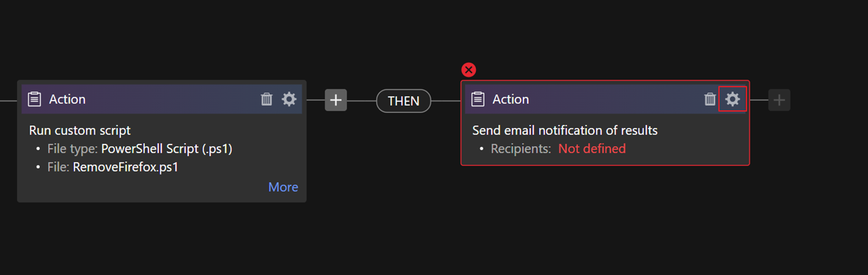868x275 pixels.
Task: Click Action title on the email card
Action: click(510, 99)
